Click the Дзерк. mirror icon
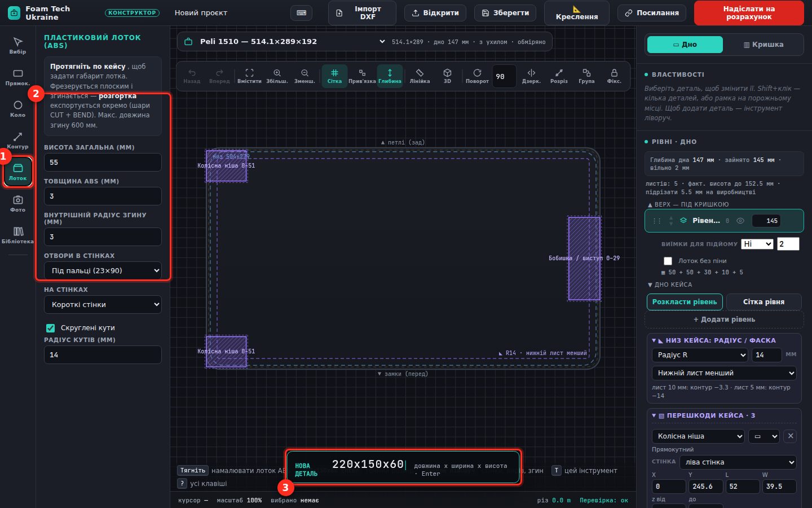 click(x=531, y=76)
